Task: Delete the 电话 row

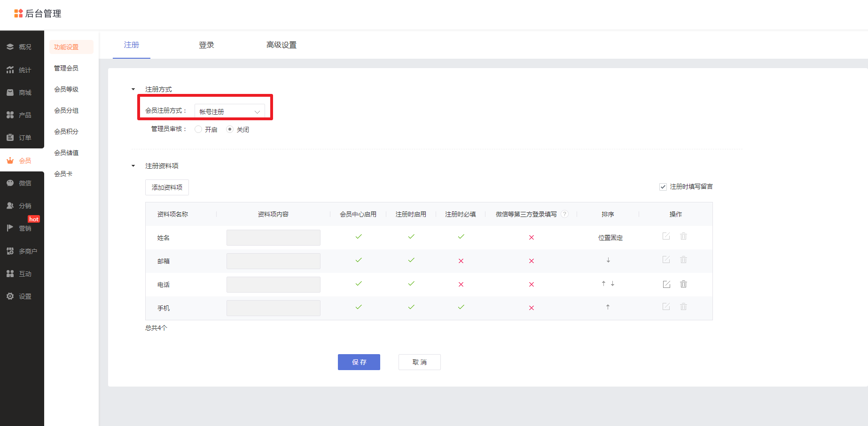Action: (x=684, y=284)
